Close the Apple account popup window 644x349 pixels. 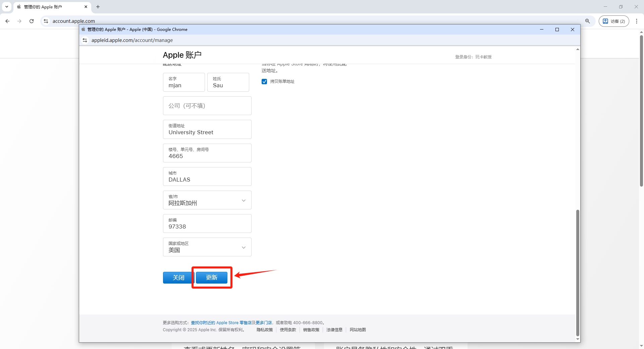573,30
